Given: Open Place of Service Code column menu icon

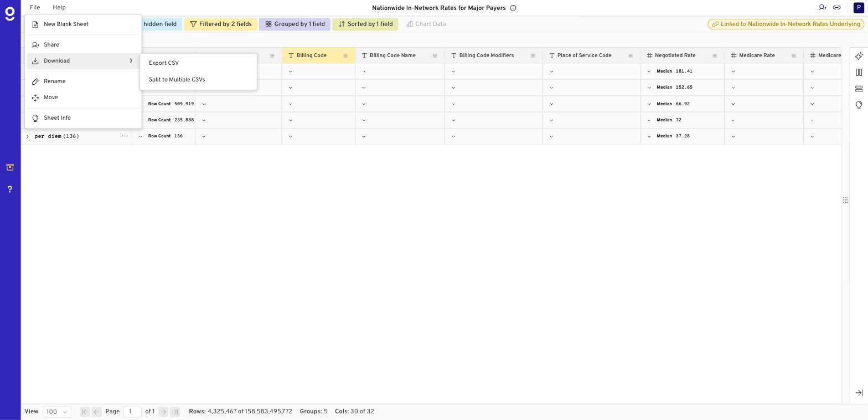Looking at the screenshot, I should tap(631, 56).
